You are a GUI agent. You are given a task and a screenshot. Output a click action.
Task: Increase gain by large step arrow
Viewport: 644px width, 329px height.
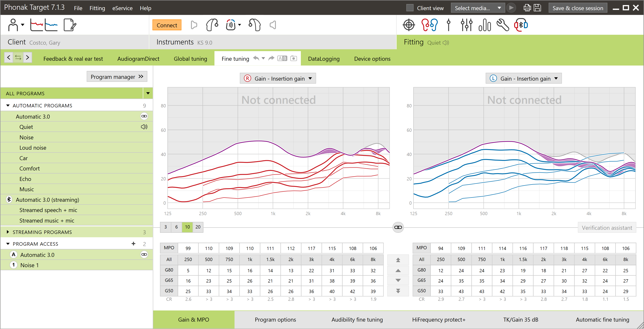(398, 260)
